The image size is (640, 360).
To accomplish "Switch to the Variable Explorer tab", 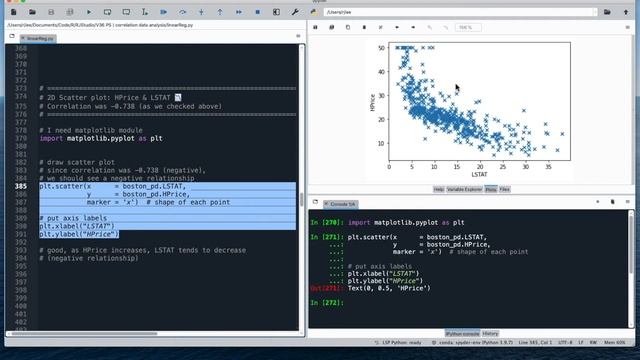I will pos(464,189).
